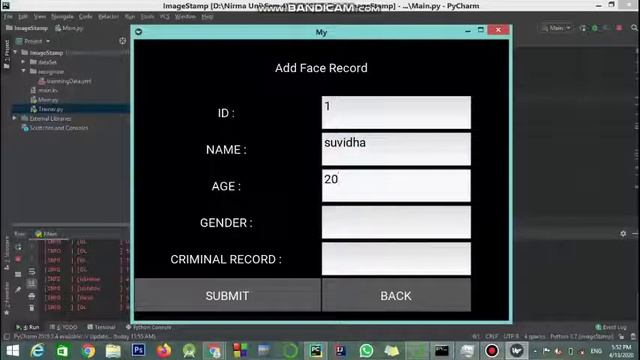
Task: Open PyCharm File menu
Action: click(8, 17)
